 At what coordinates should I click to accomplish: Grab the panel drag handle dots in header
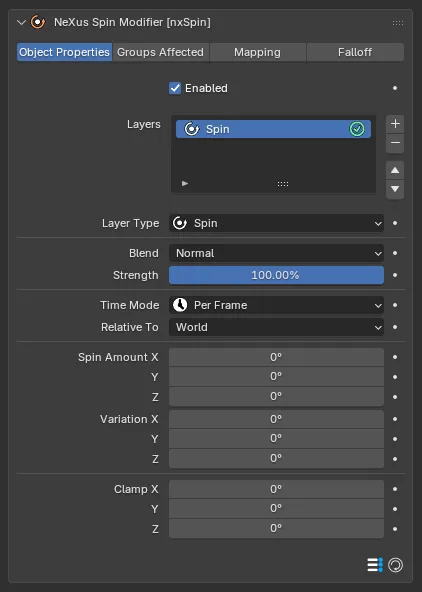(x=397, y=23)
